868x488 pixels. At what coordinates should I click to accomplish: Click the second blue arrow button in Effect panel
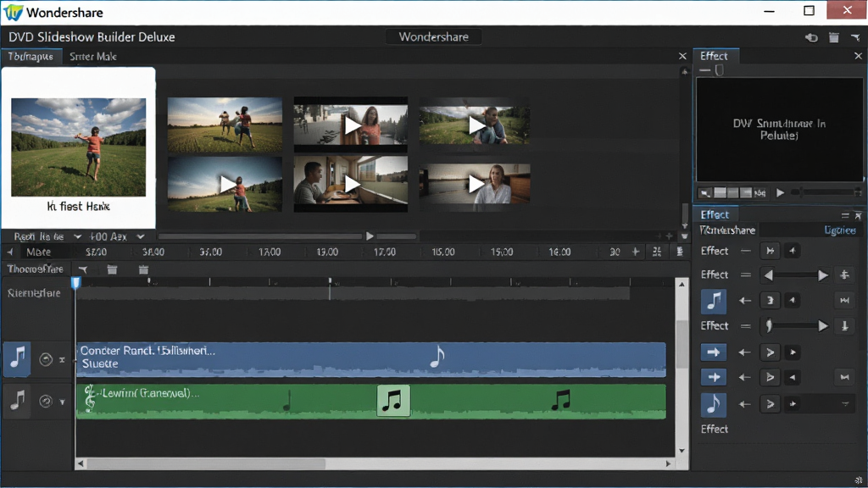pos(714,377)
